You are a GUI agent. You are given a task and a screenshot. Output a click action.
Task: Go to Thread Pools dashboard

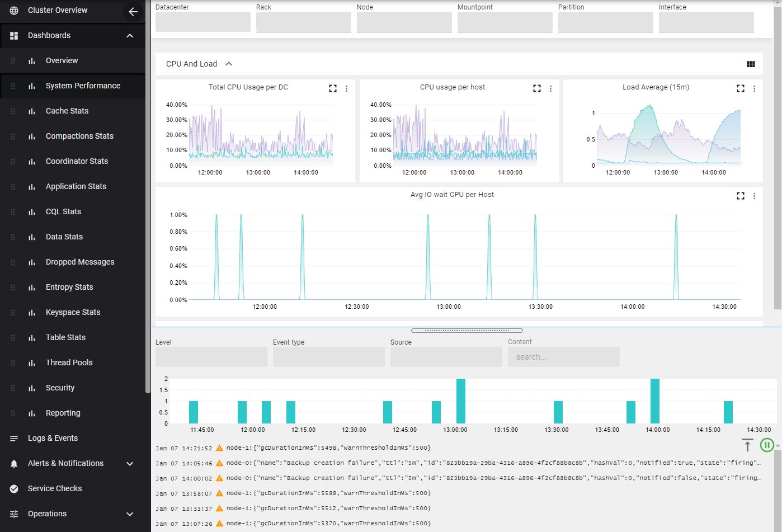(69, 362)
